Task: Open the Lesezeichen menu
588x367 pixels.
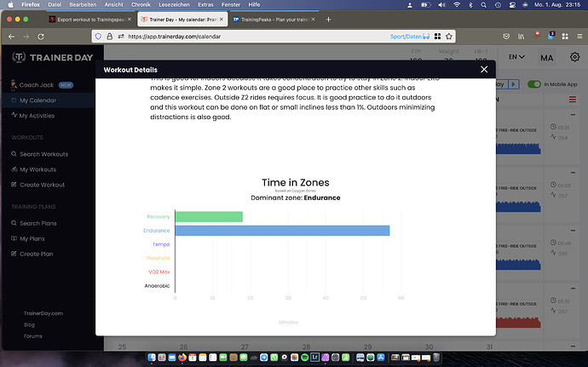Action: coord(174,4)
